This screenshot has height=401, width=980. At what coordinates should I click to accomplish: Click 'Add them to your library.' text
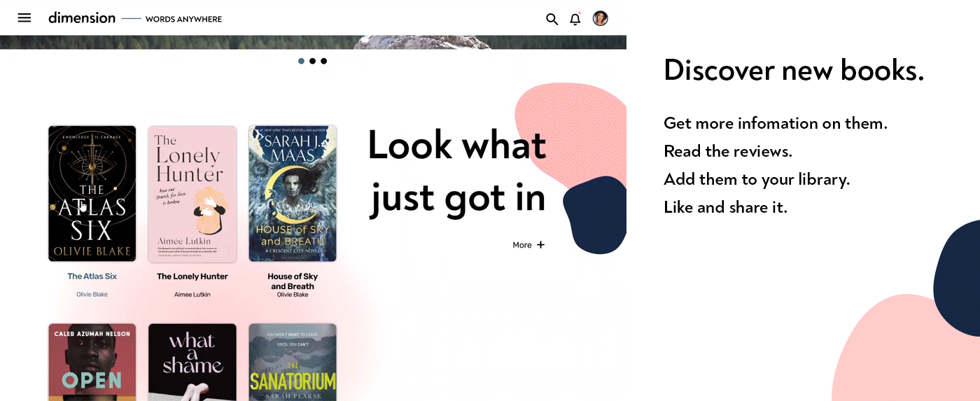pos(757,179)
